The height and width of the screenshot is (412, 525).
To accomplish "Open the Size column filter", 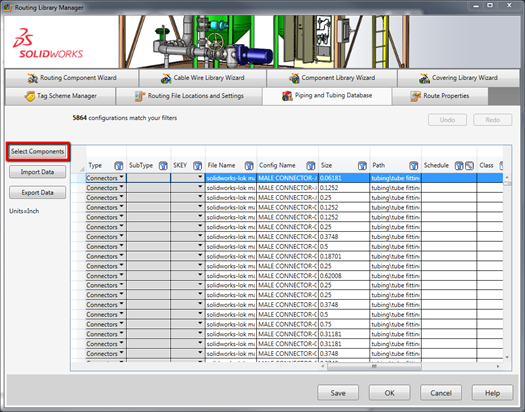I will coord(362,165).
